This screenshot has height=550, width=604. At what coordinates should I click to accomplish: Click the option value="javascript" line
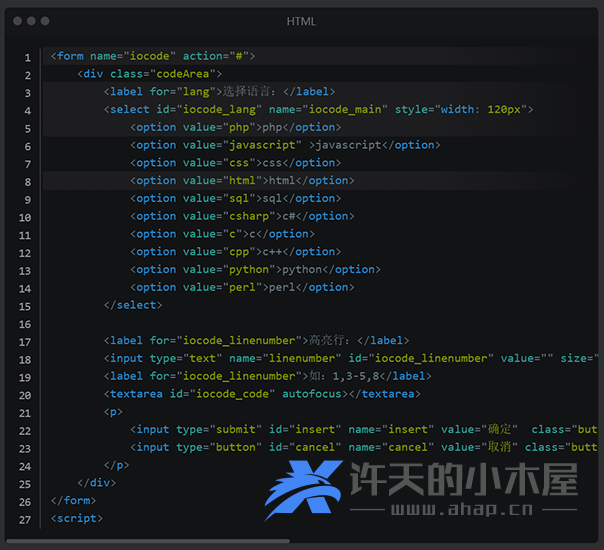(x=285, y=145)
